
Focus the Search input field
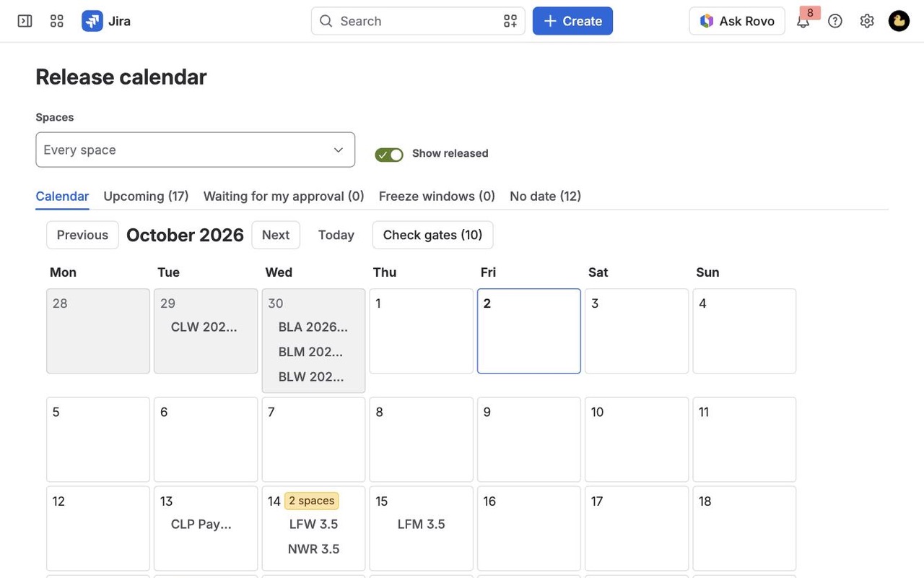point(418,21)
